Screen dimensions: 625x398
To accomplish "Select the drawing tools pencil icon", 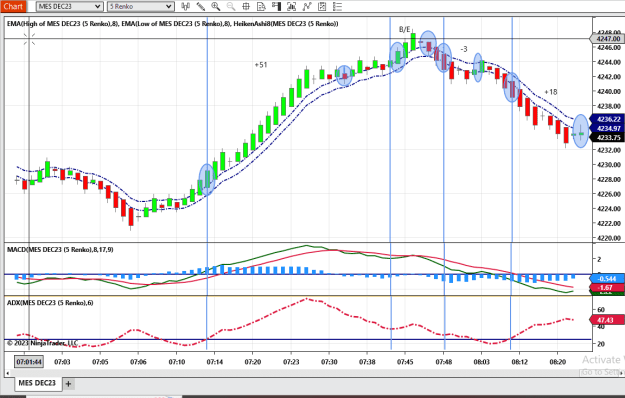I will point(200,6).
